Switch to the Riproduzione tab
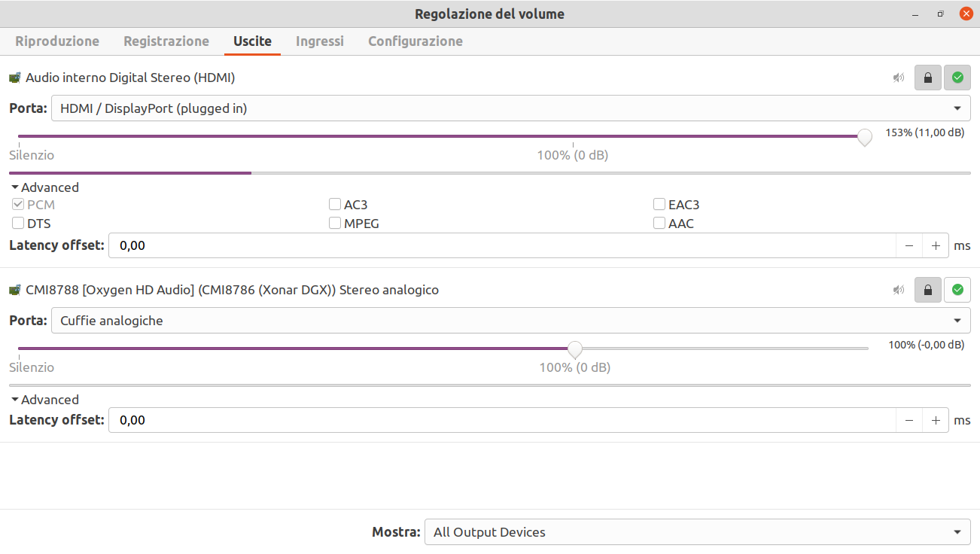980x554 pixels. [57, 41]
